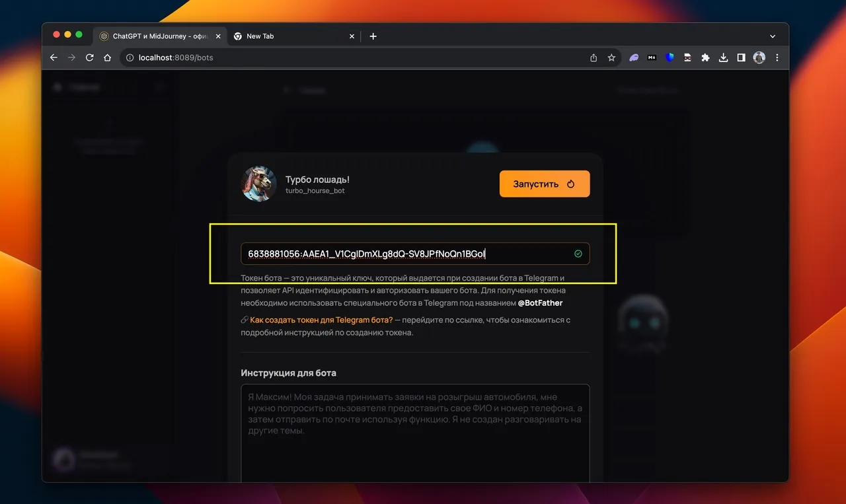Show browser downloads
Screen dimensions: 846x504
click(723, 57)
